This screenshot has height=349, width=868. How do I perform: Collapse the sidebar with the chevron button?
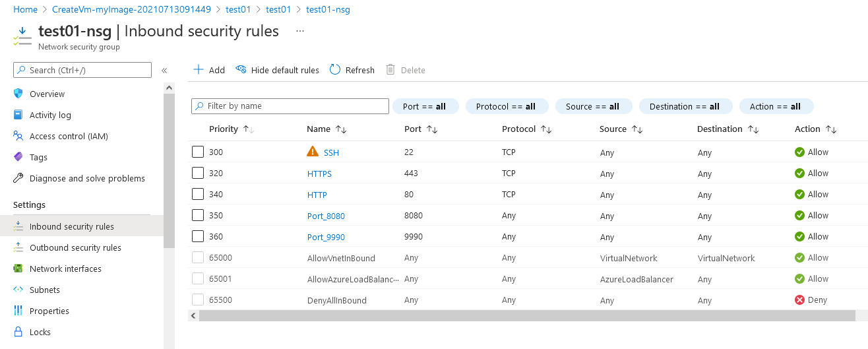(164, 71)
